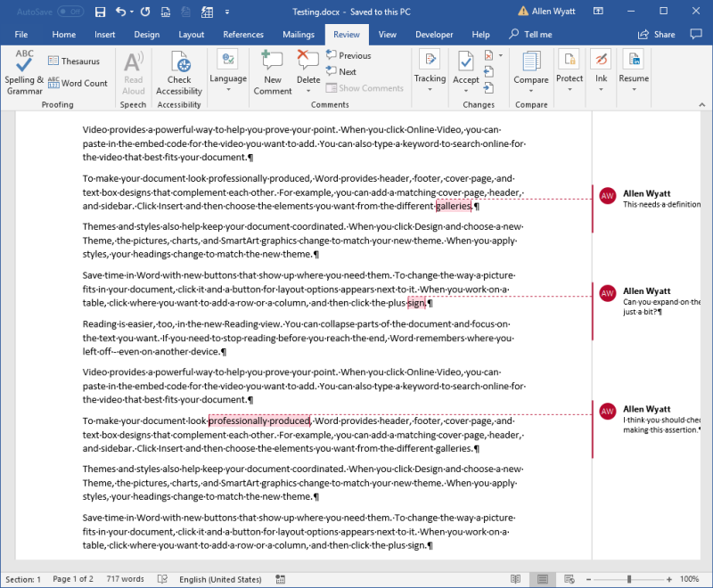Start Read Aloud
Image resolution: width=713 pixels, height=588 pixels.
click(x=133, y=73)
